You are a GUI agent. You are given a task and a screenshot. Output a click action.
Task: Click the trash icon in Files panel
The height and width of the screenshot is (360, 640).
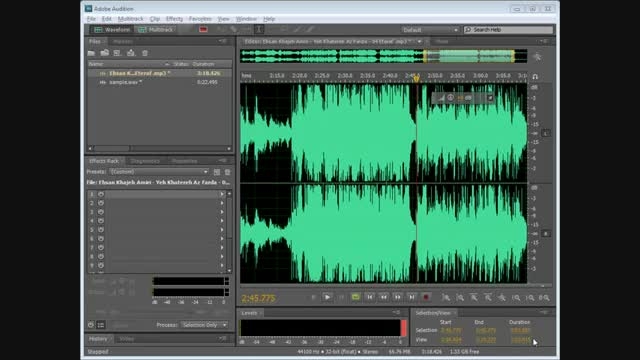point(145,53)
